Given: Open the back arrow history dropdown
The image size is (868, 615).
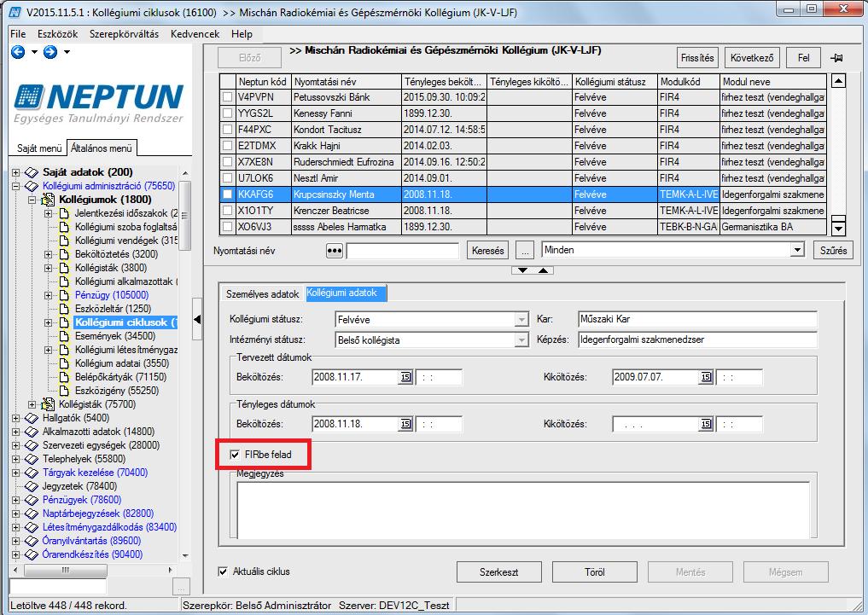Looking at the screenshot, I should click(x=34, y=52).
